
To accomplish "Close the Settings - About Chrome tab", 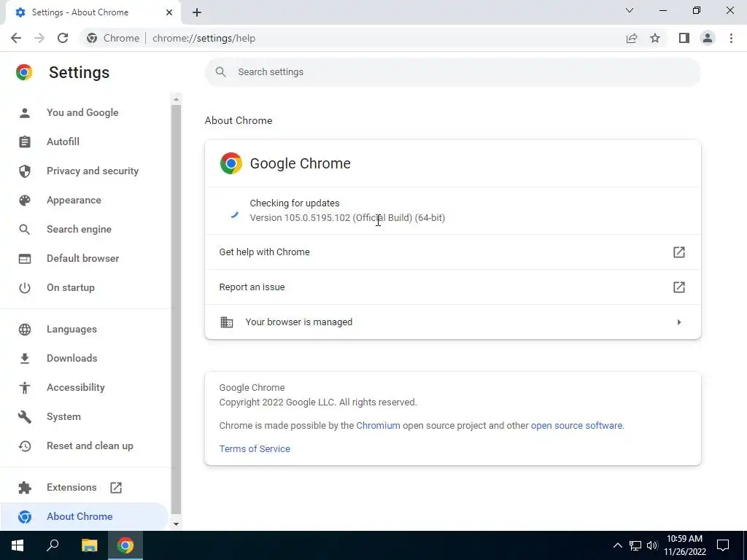I will click(169, 12).
